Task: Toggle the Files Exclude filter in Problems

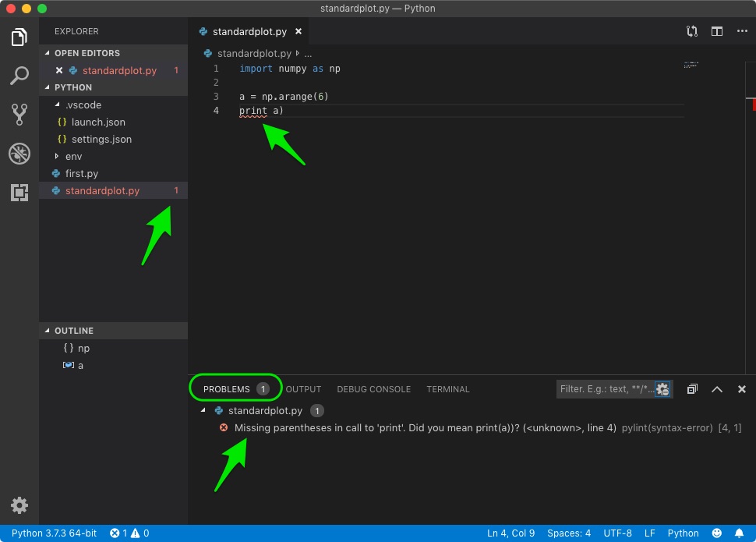Action: coord(662,388)
